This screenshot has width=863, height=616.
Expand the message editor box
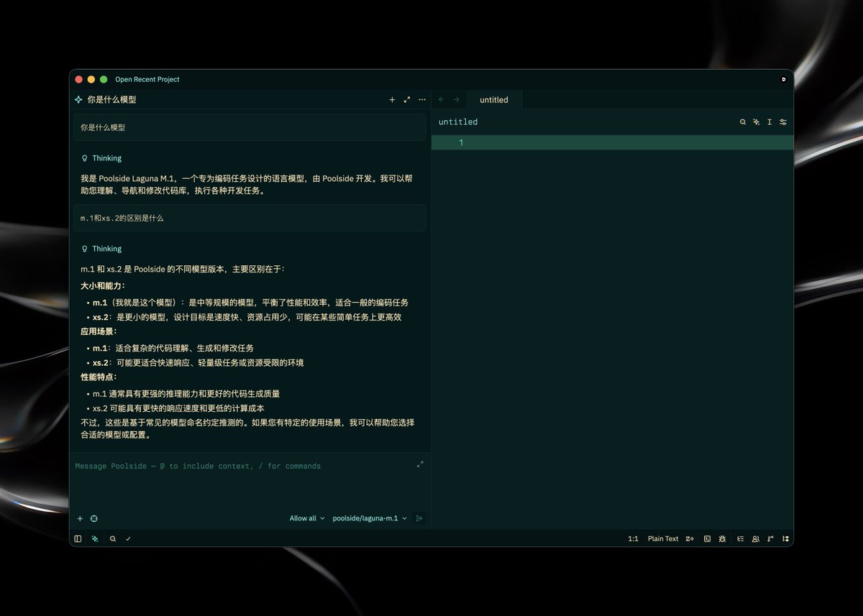point(420,464)
